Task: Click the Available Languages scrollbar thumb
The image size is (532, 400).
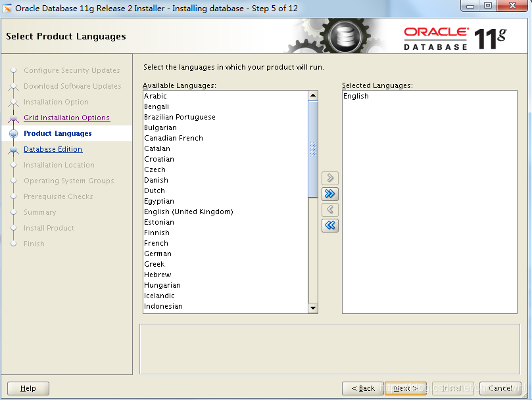Action: click(313, 149)
